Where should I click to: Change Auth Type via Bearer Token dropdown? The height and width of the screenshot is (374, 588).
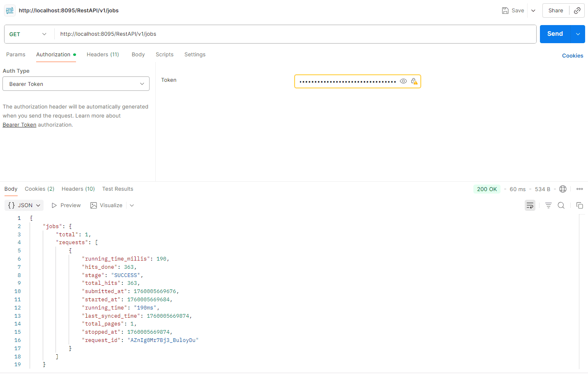[76, 83]
